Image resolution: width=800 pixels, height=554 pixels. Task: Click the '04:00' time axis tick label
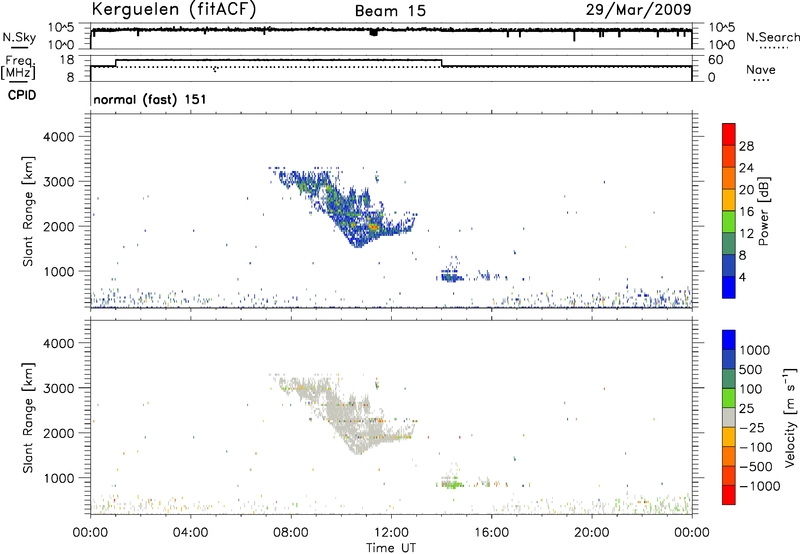pyautogui.click(x=190, y=533)
